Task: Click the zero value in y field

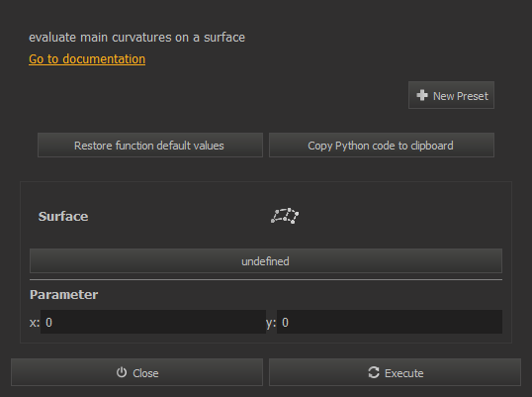Action: coord(285,323)
